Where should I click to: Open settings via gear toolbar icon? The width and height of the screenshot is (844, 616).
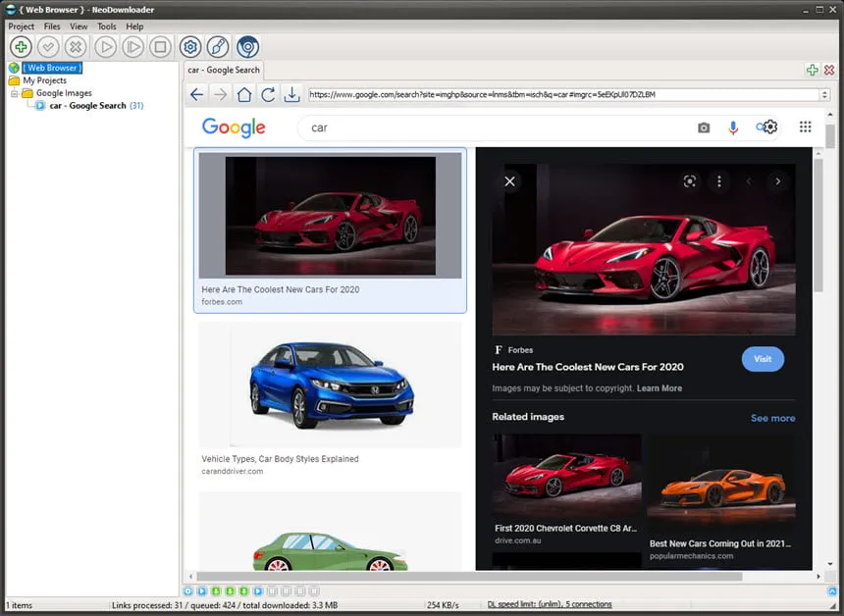tap(190, 47)
